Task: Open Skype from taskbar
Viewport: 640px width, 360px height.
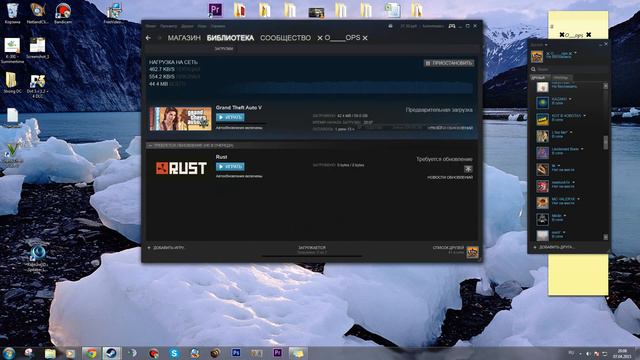Action: coord(174,353)
